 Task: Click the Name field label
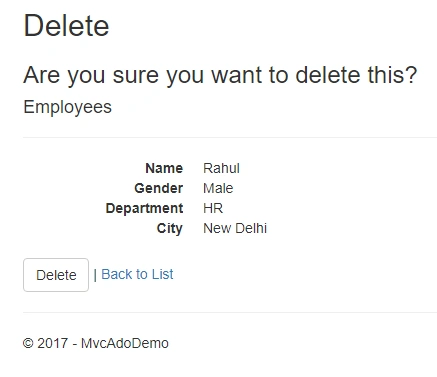[164, 168]
